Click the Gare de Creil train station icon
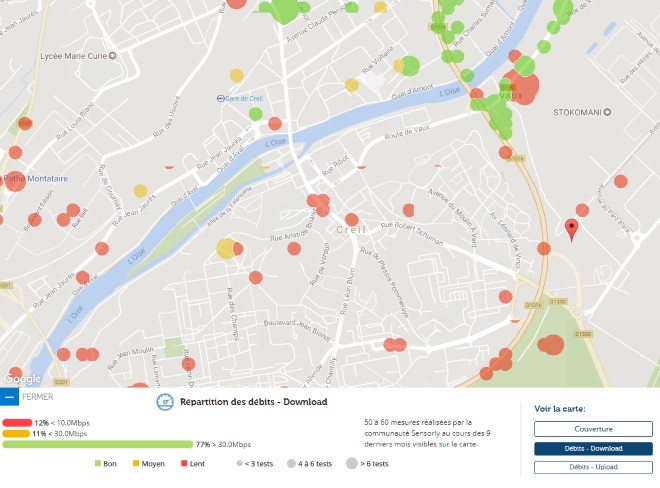 222,98
